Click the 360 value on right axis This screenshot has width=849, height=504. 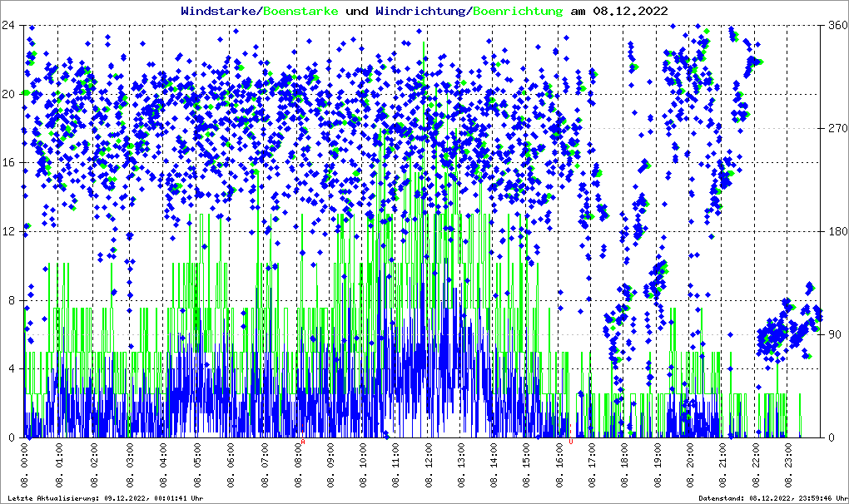[x=836, y=25]
